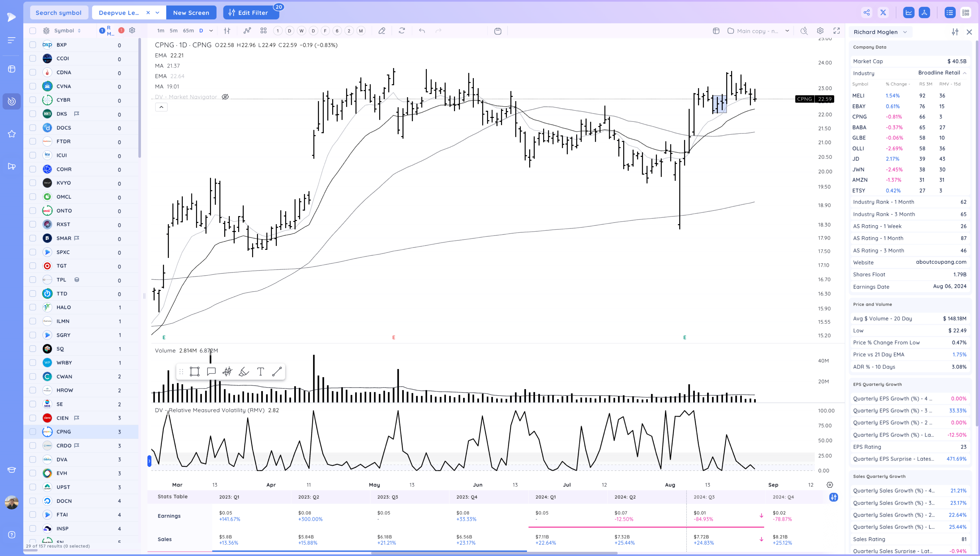Collapse the indicator legend chevron
This screenshot has width=980, height=556.
(x=161, y=107)
